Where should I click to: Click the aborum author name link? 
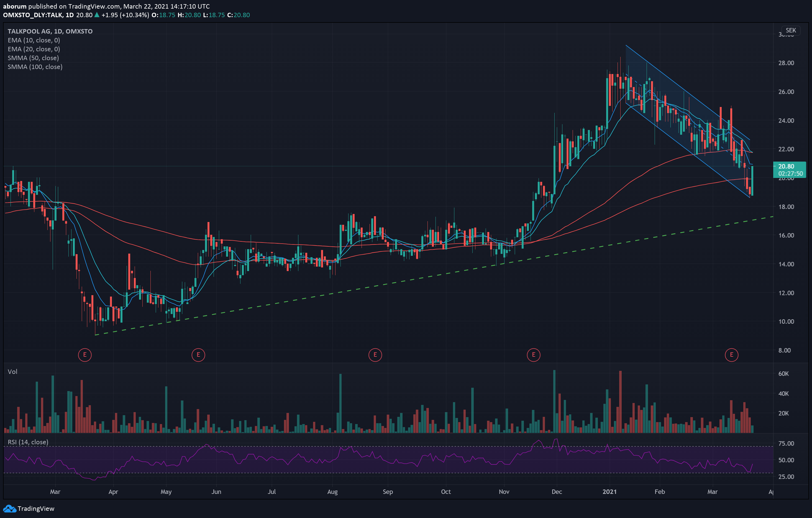coord(15,6)
